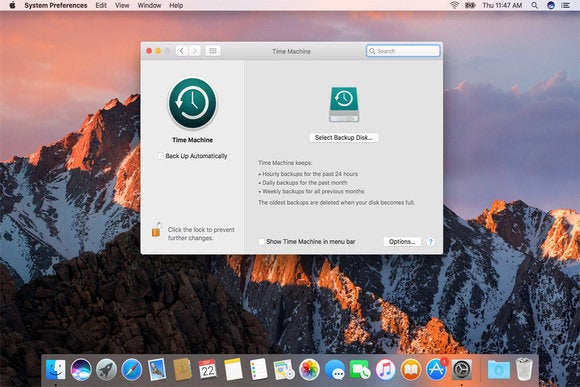The height and width of the screenshot is (387, 580).
Task: Check battery status in menu bar
Action: tap(470, 5)
